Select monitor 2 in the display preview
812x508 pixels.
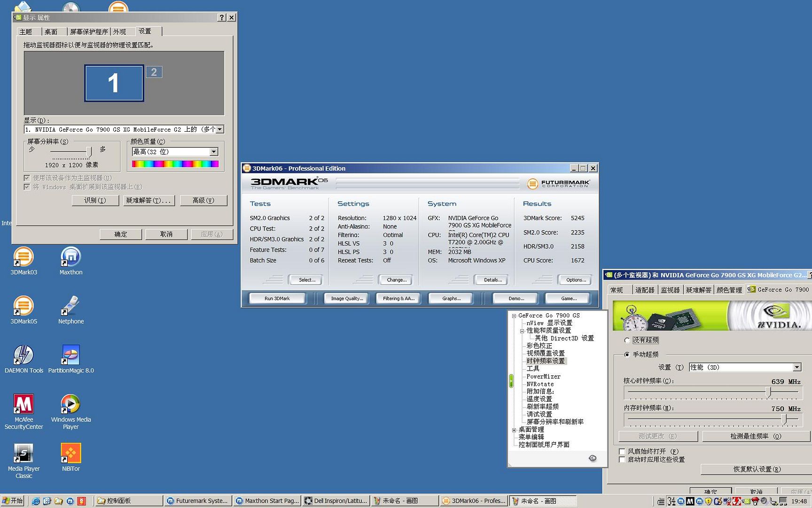coord(154,72)
